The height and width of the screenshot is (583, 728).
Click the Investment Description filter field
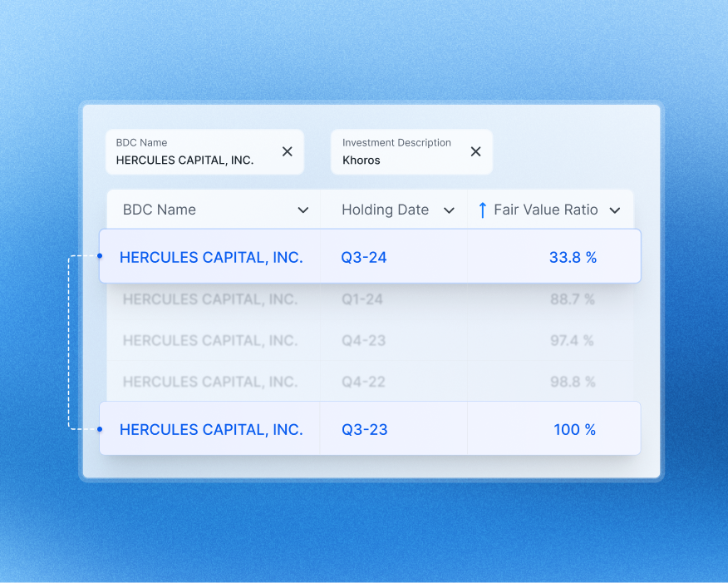tap(411, 152)
